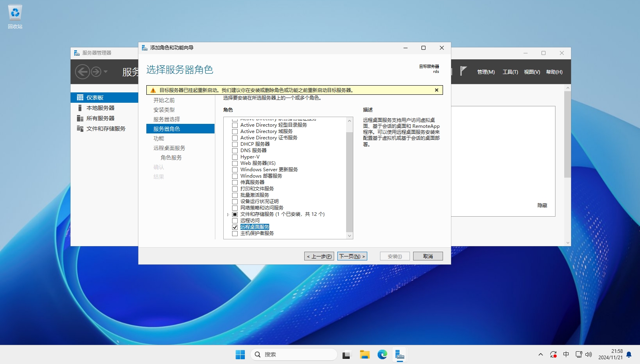This screenshot has width=640, height=364.
Task: Open Microsoft Edge from the taskbar
Action: (x=382, y=354)
